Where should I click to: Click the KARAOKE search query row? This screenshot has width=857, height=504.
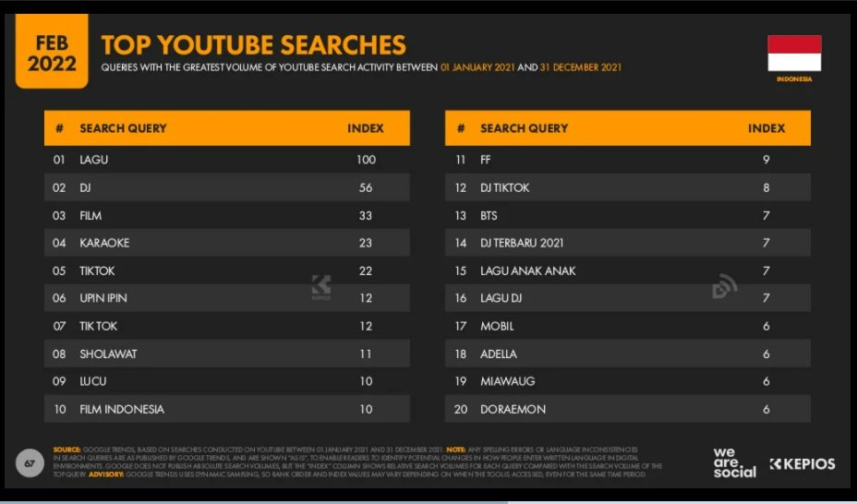pos(227,243)
